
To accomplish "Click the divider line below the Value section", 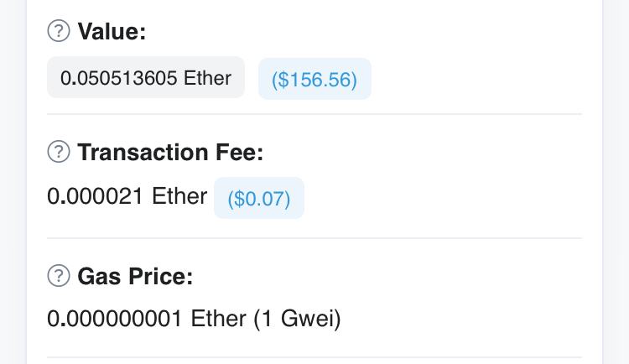I will click(314, 114).
